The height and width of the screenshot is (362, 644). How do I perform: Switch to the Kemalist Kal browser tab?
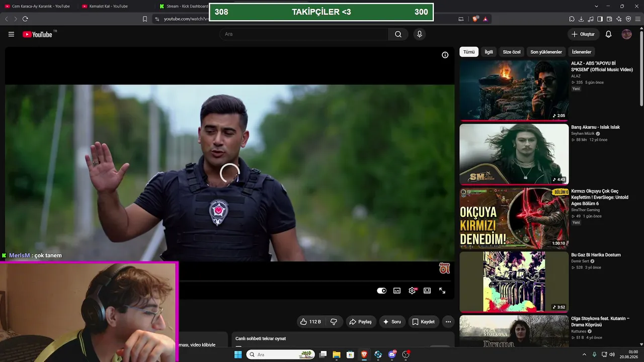click(115, 6)
